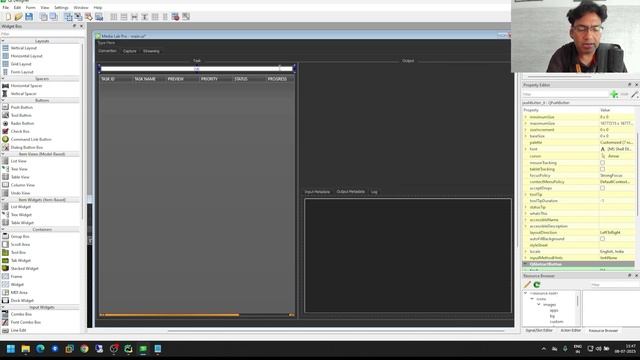Switch to the Signal/Slot Editor tab
The image size is (640, 360).
point(539,331)
